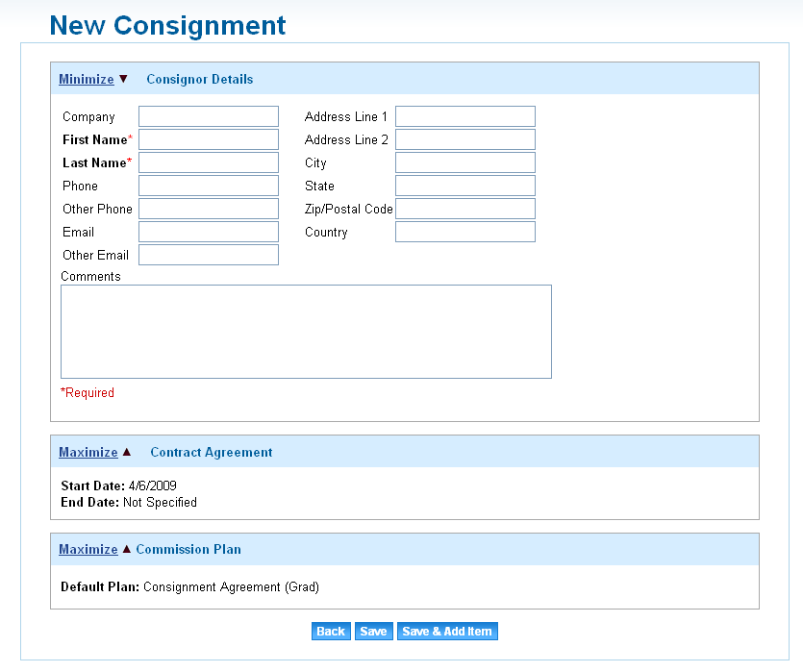This screenshot has width=803, height=672.
Task: Expand Contract Agreement using the up arrow
Action: point(127,452)
